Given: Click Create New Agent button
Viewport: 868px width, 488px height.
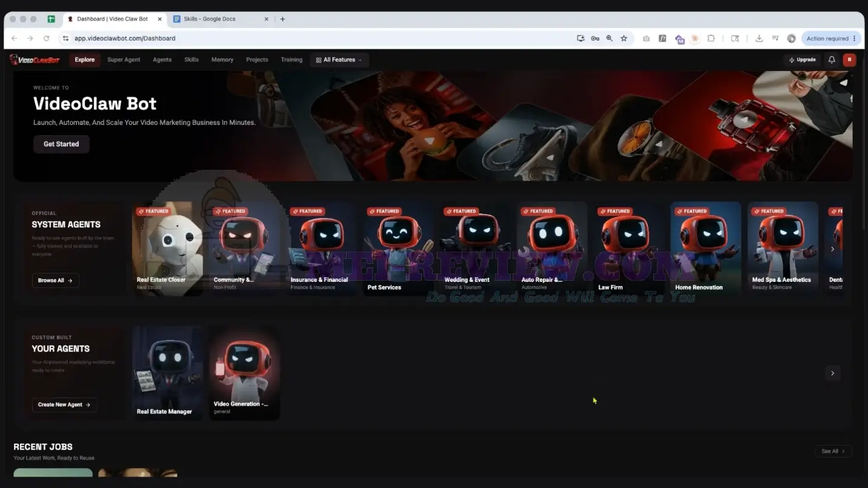Looking at the screenshot, I should pyautogui.click(x=64, y=405).
